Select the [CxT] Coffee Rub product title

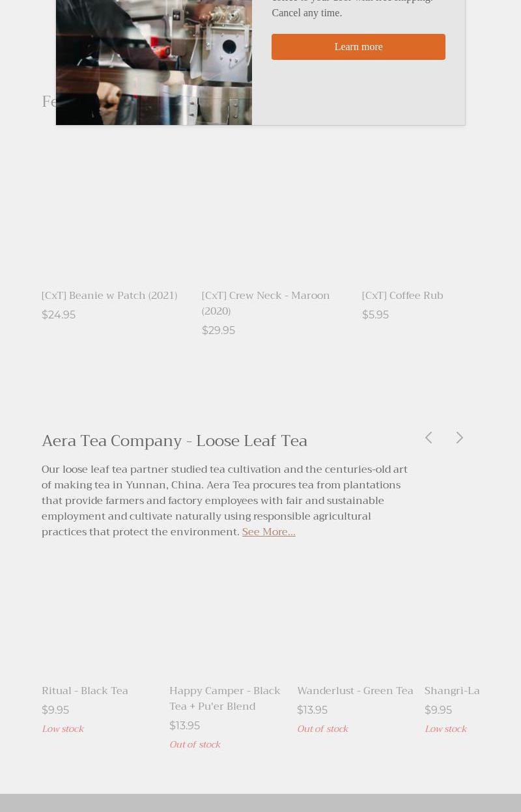pyautogui.click(x=402, y=296)
